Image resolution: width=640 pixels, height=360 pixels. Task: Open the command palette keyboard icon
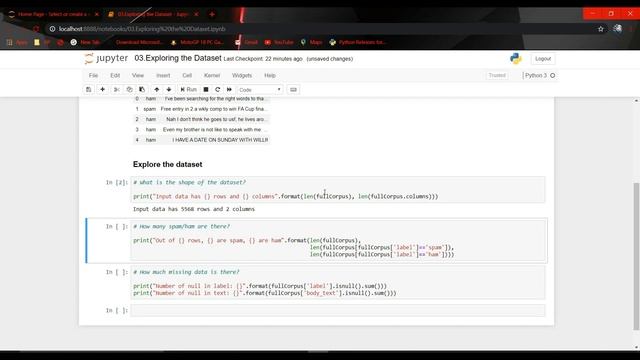(293, 89)
